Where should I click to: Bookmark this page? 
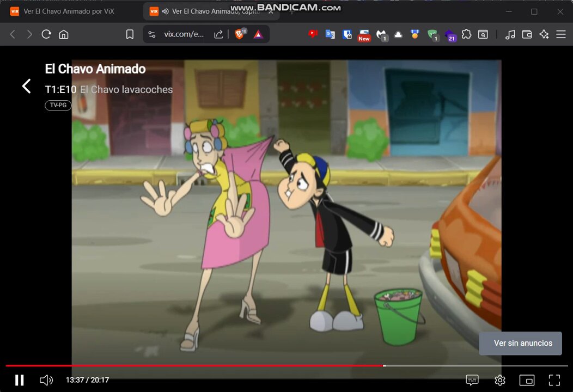click(x=130, y=34)
